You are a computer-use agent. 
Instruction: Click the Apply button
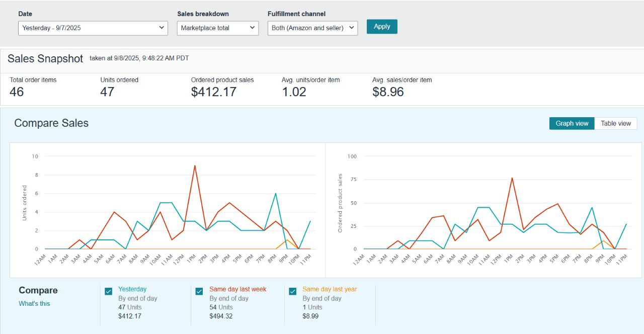pos(382,27)
